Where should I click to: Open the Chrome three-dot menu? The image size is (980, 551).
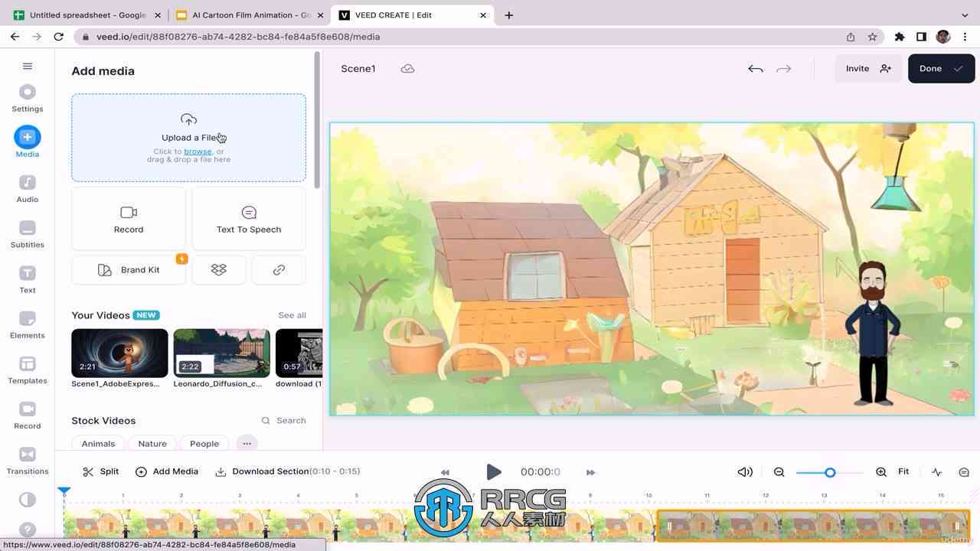coord(965,36)
